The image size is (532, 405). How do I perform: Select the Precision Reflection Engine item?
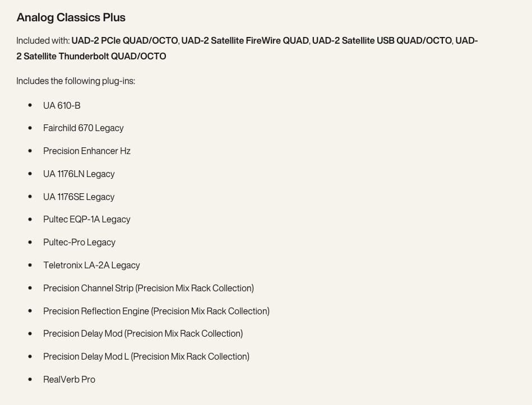tap(156, 311)
